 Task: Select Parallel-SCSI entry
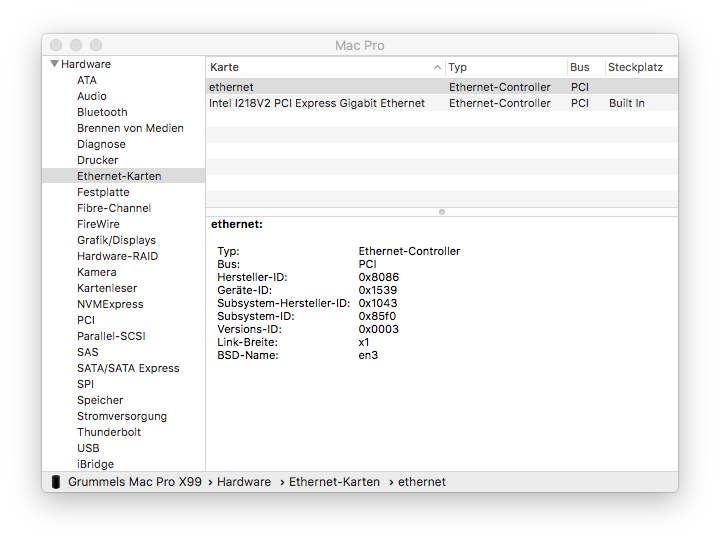click(x=111, y=336)
